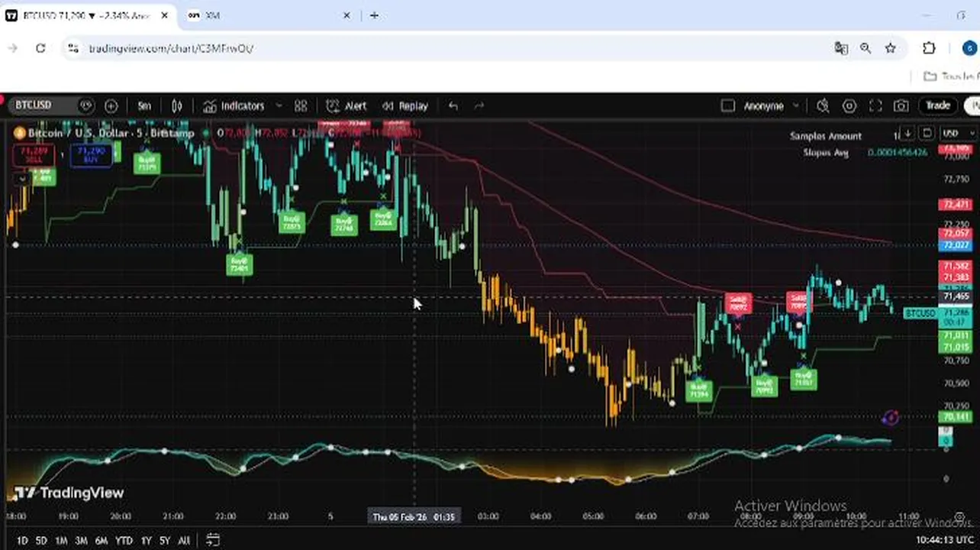This screenshot has height=550, width=980.
Task: Click the 10:44:13 UTC timezone clock
Action: [944, 540]
